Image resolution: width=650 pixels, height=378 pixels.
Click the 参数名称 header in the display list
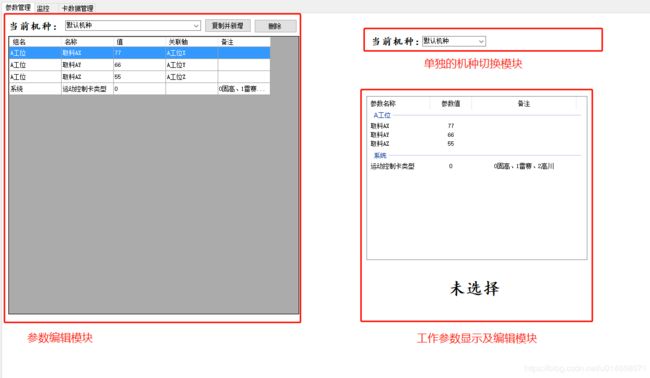398,104
